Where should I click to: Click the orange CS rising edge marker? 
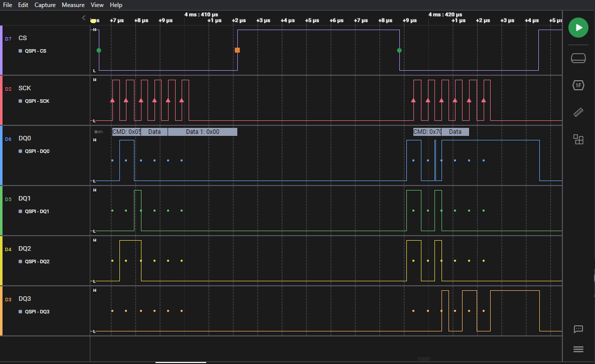(237, 50)
